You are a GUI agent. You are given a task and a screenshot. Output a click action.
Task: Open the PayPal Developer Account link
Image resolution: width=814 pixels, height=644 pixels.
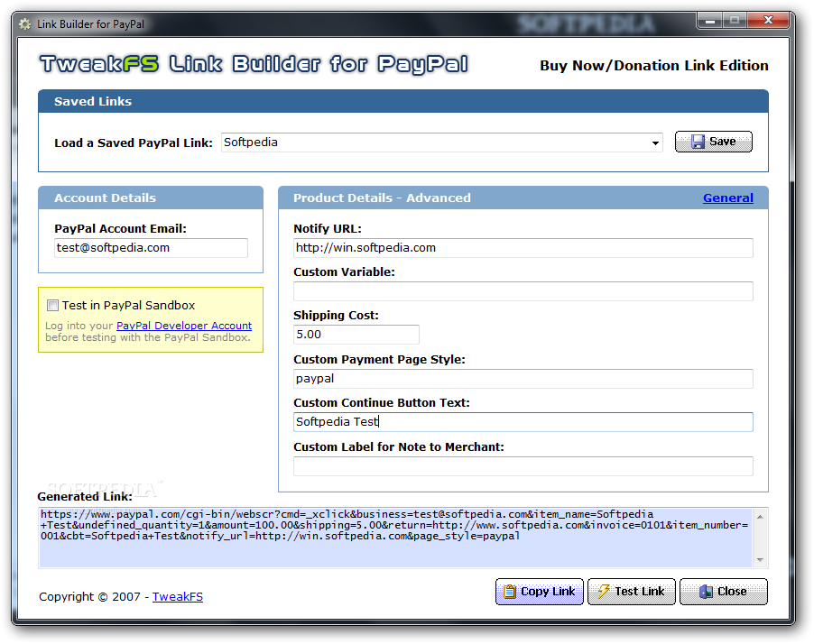click(184, 326)
